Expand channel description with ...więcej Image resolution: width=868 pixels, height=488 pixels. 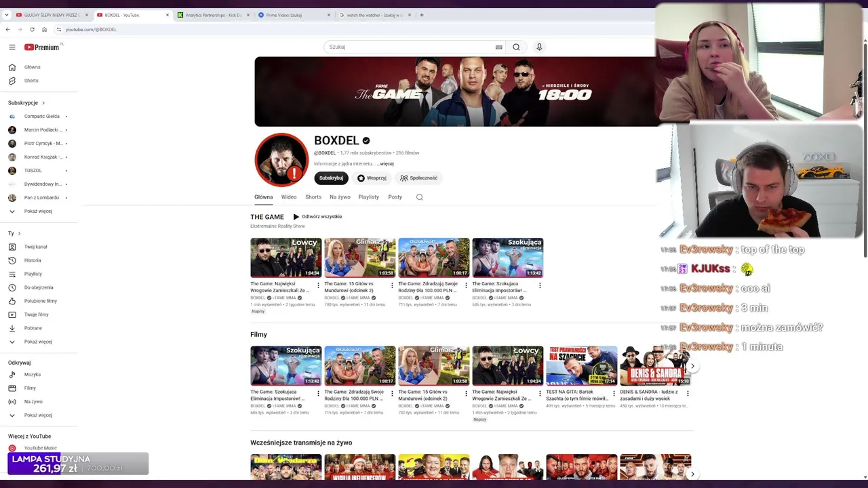385,164
